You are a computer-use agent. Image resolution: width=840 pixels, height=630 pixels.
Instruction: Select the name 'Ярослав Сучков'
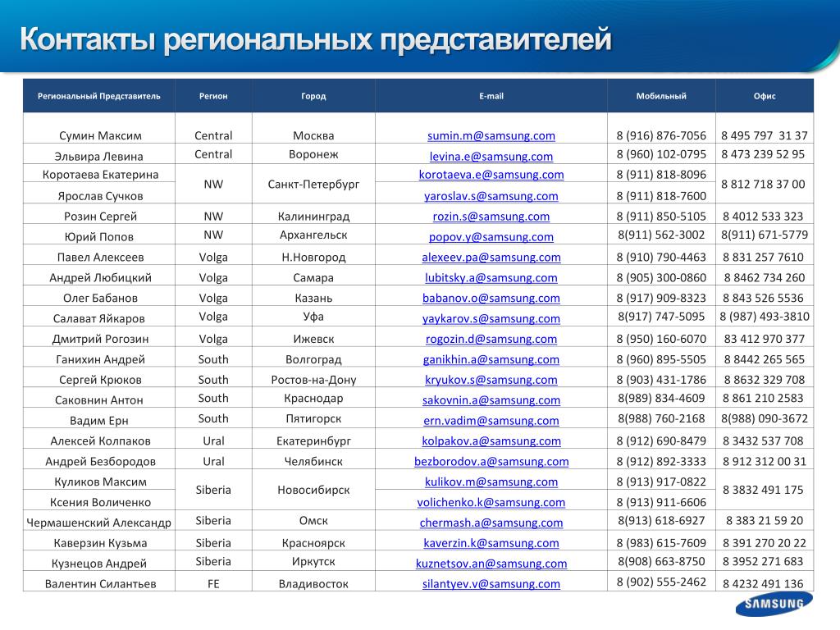point(100,196)
